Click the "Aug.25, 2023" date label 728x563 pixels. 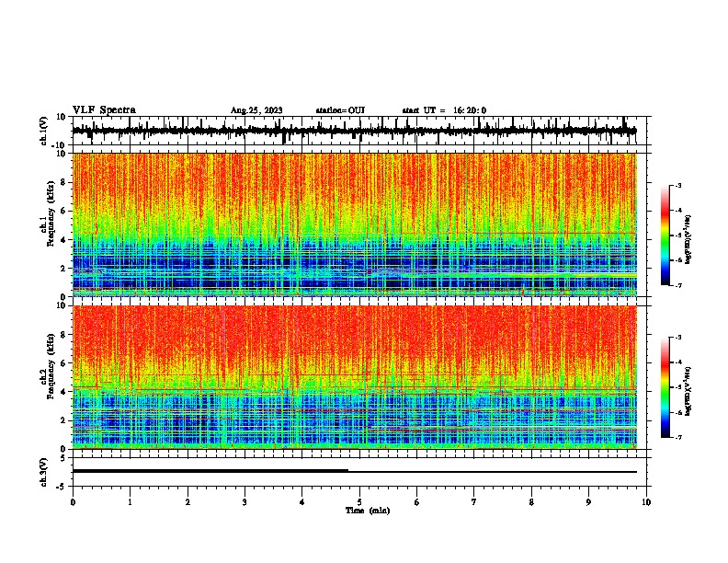coord(256,110)
